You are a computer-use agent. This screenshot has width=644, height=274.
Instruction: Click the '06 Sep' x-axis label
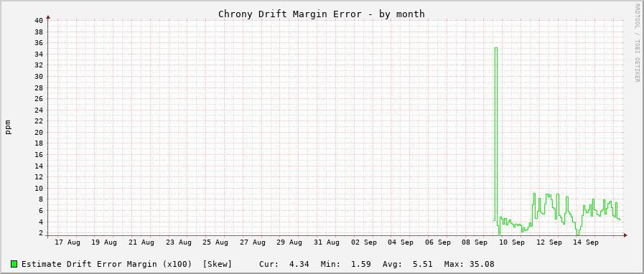tap(438, 242)
